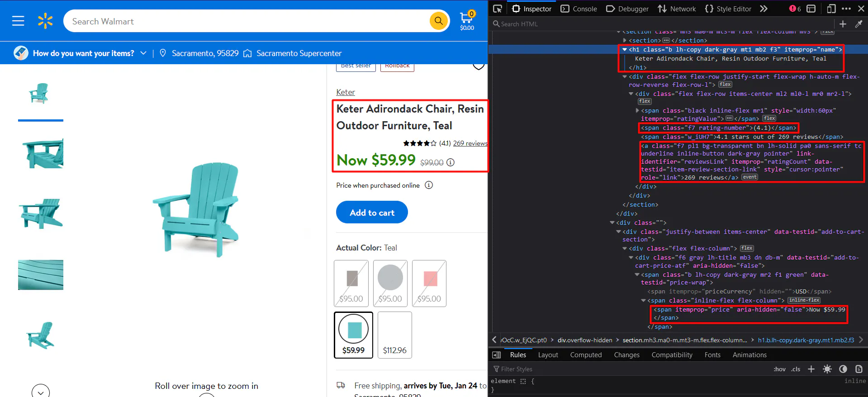Open the Walmart hamburger menu
The width and height of the screenshot is (868, 397).
(18, 21)
